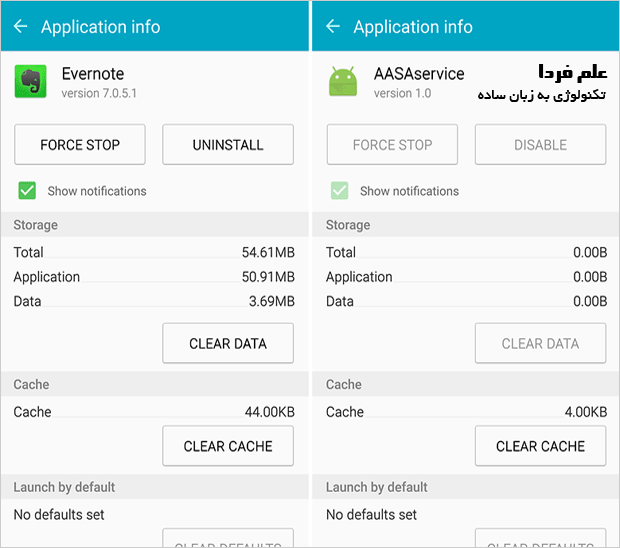Tap Clear Defaults button under Evernote
Viewport: 620px width, 548px height.
coord(228,540)
